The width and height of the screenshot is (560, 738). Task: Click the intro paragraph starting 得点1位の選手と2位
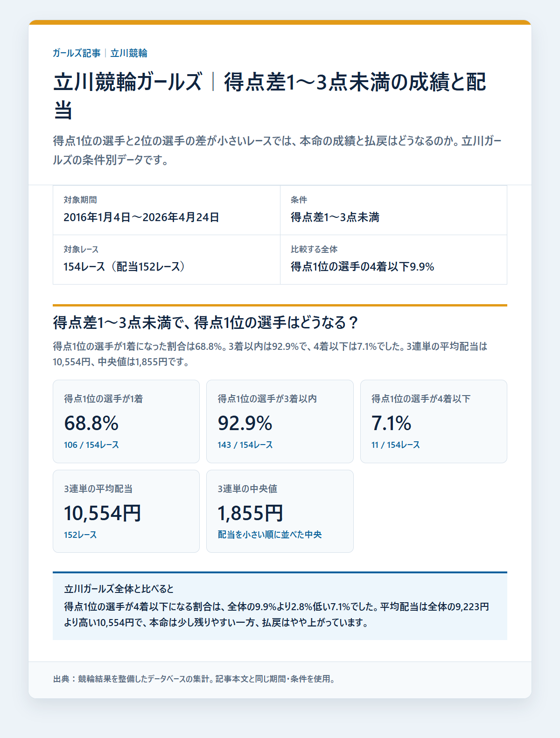coord(277,150)
